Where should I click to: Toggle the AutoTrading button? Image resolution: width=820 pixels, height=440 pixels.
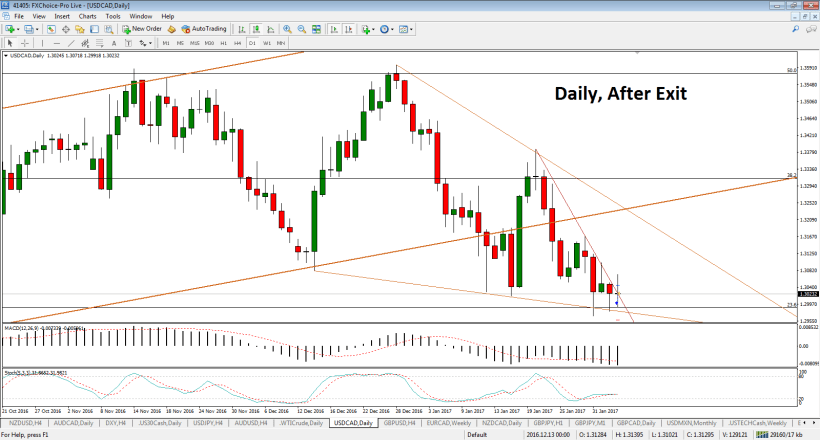coord(204,29)
